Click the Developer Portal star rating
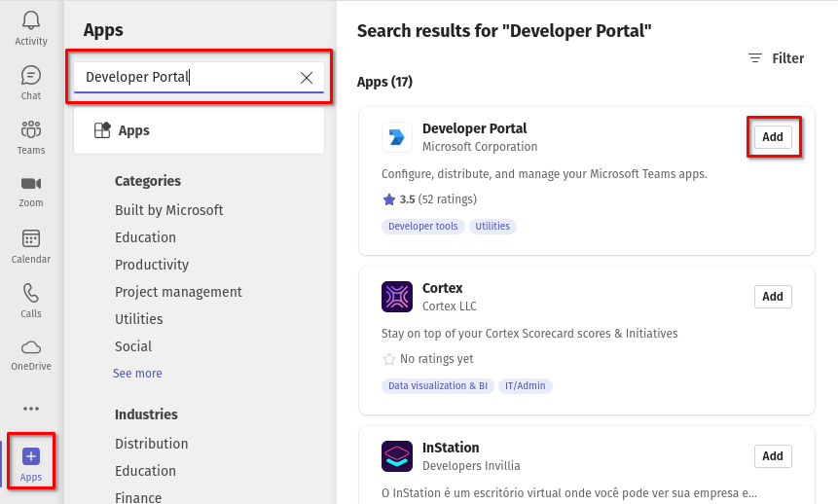Screen dimensions: 838x504 coord(389,199)
